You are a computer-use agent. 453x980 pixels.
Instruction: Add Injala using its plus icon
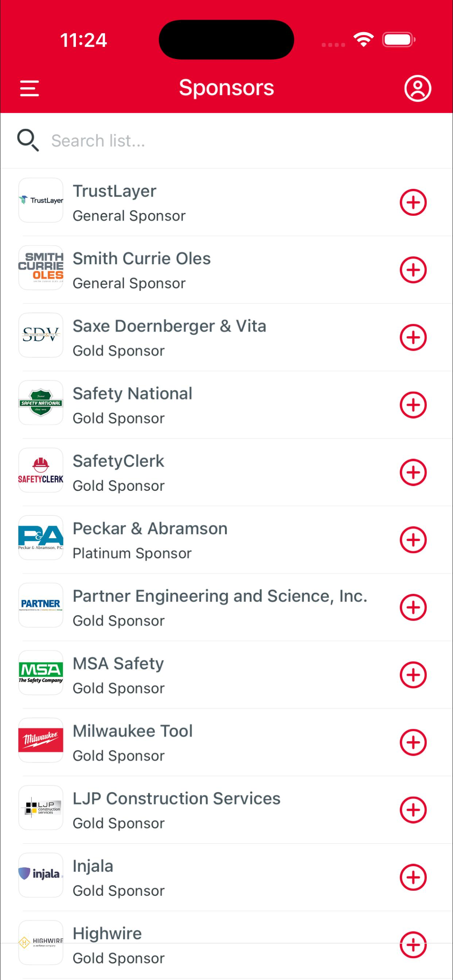pos(413,877)
